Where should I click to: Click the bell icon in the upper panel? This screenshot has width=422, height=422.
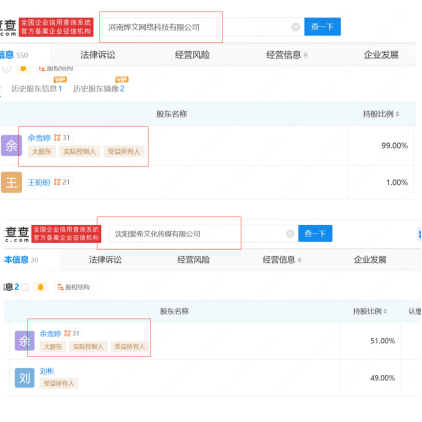(x=23, y=68)
